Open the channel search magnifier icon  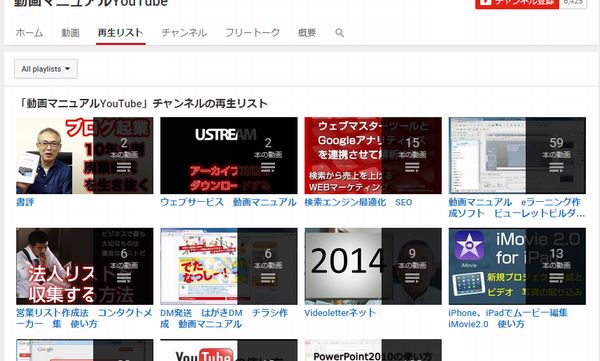point(339,33)
